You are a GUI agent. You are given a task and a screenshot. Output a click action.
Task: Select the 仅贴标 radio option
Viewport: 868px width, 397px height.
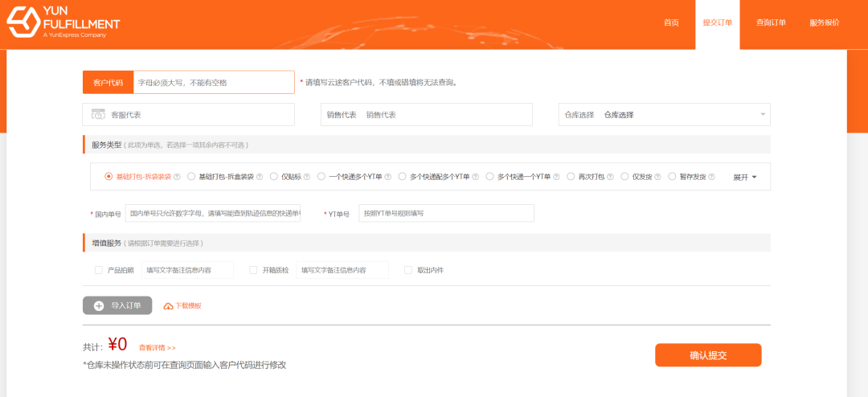274,177
